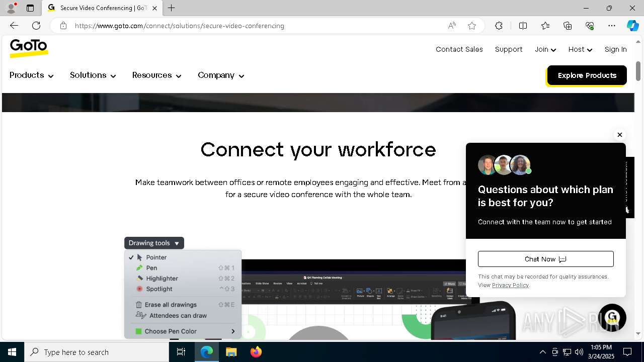Screen dimensions: 644x362
Task: Open the Privacy Policy link
Action: 510,285
